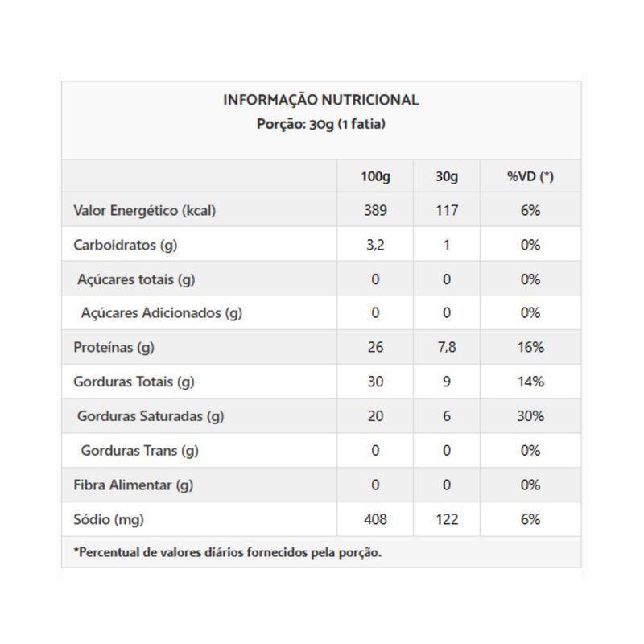Click the Valor Energético (kcal) row label
This screenshot has height=644, width=644.
pyautogui.click(x=145, y=211)
